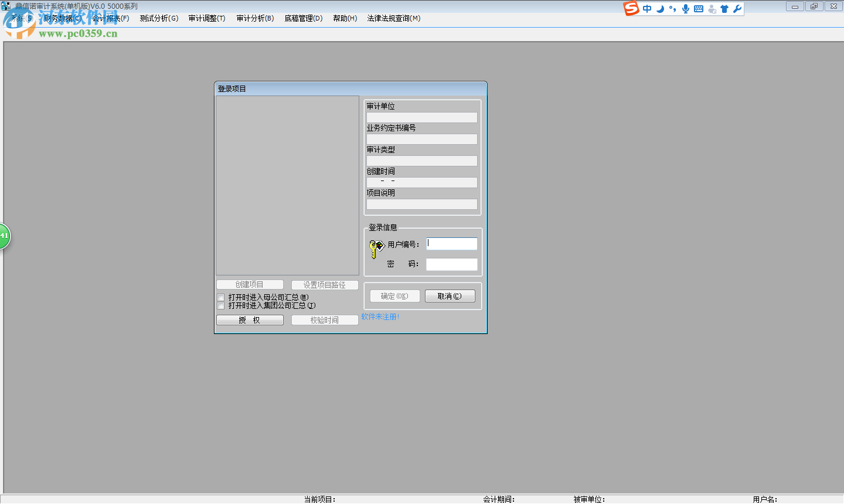Open the 测试分析(G) menu

click(x=159, y=18)
